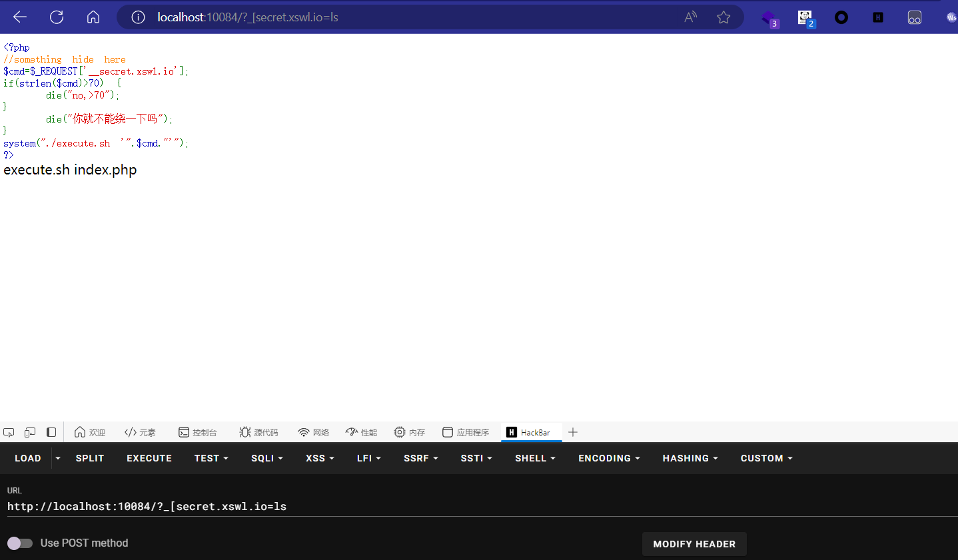Image resolution: width=958 pixels, height=560 pixels.
Task: Click the $cmd=$_REQUEST code line
Action: click(96, 71)
